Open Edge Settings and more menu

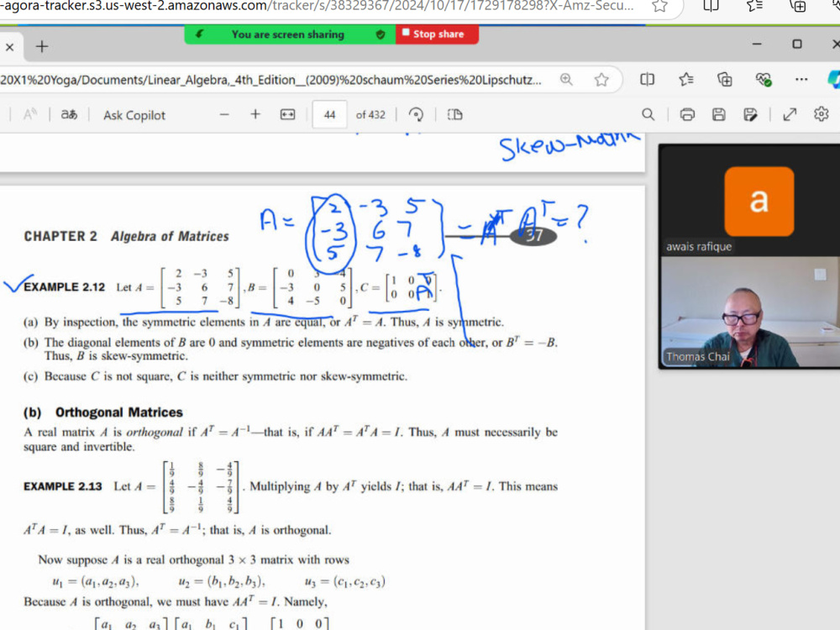[x=801, y=79]
